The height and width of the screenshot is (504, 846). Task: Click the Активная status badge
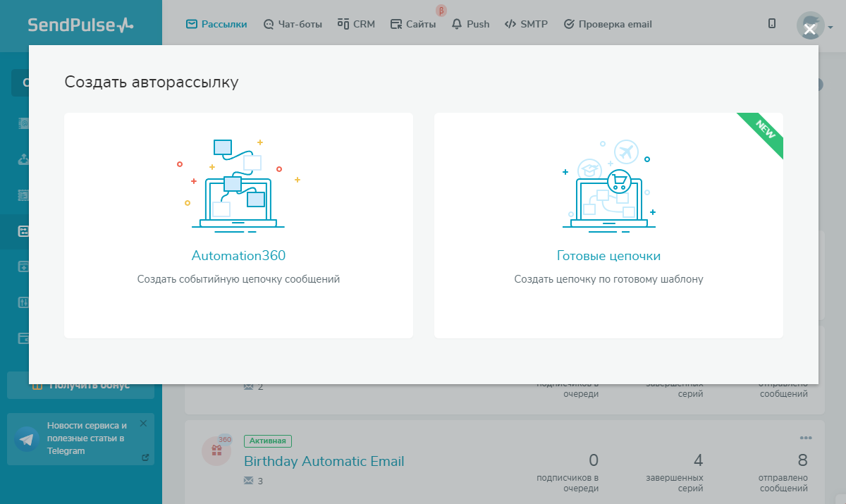pyautogui.click(x=268, y=441)
